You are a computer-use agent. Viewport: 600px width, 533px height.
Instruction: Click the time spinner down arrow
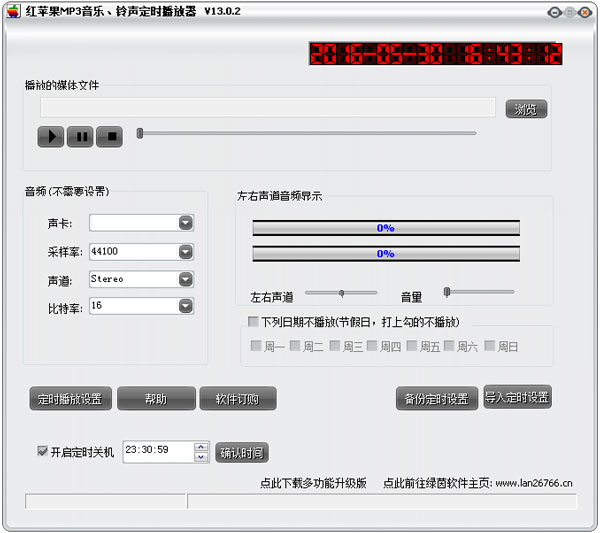pos(201,456)
